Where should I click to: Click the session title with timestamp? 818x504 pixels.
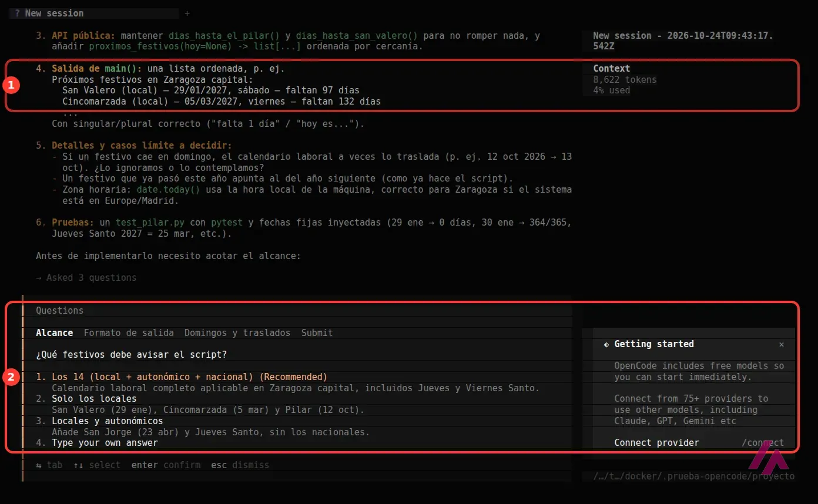point(683,41)
